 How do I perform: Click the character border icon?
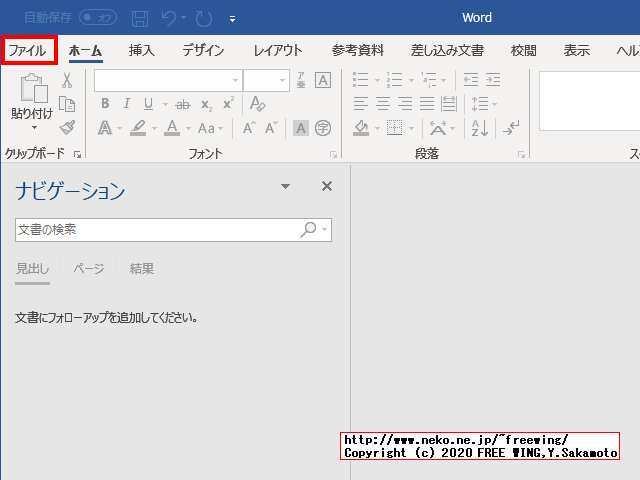[323, 80]
